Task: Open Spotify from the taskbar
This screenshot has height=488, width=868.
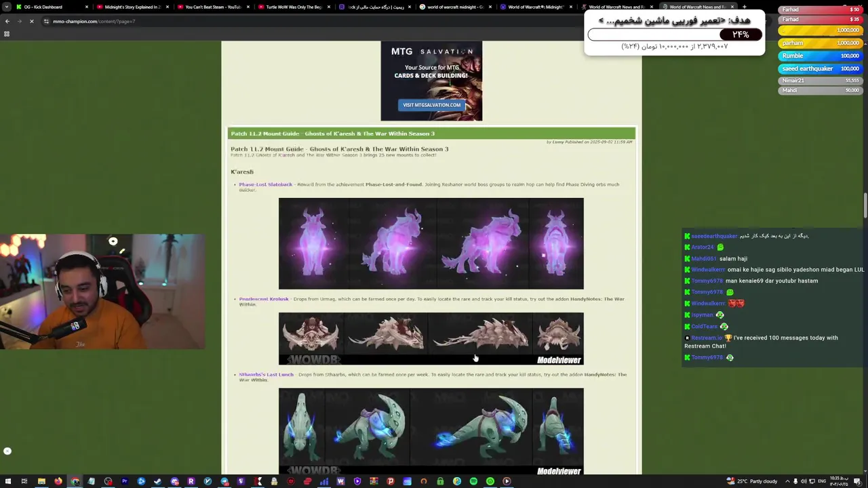Action: click(473, 481)
